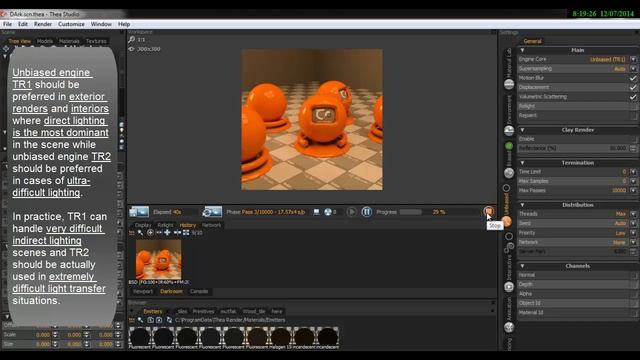
Task: Open the Time Limit dropdown arrow
Action: (633, 172)
